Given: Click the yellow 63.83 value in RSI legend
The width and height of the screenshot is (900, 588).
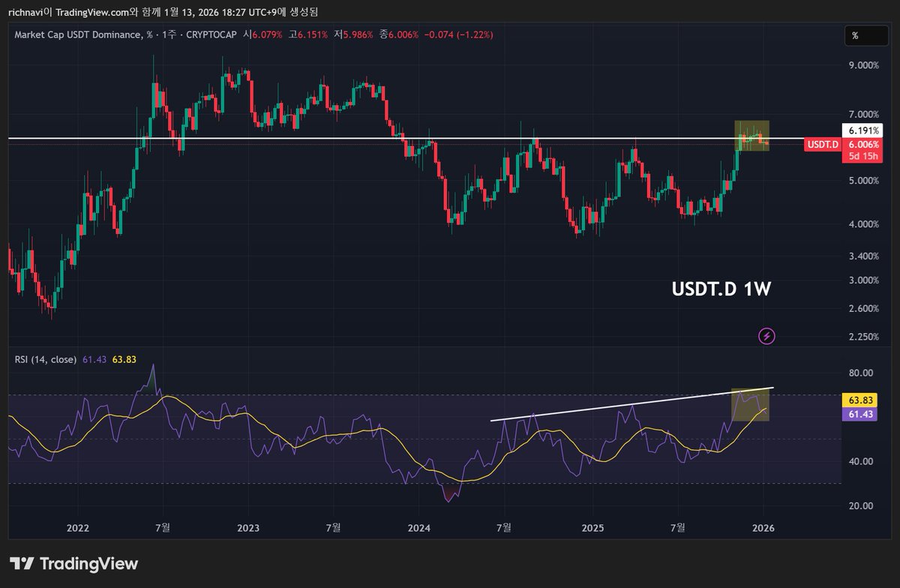Looking at the screenshot, I should click(x=124, y=359).
